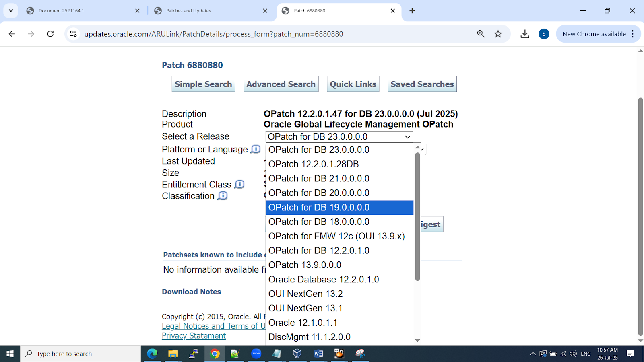The width and height of the screenshot is (644, 362).
Task: Click the release list scroll-up arrow
Action: coord(417,147)
